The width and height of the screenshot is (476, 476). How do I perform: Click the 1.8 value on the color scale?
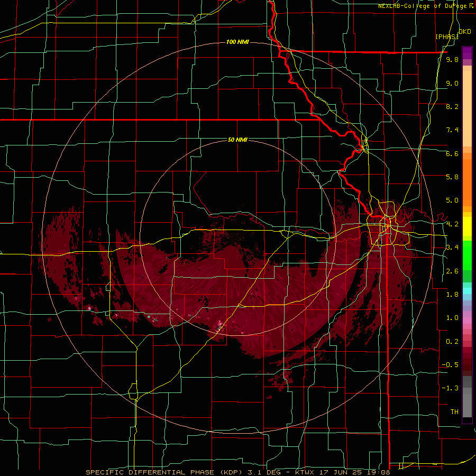click(x=452, y=294)
